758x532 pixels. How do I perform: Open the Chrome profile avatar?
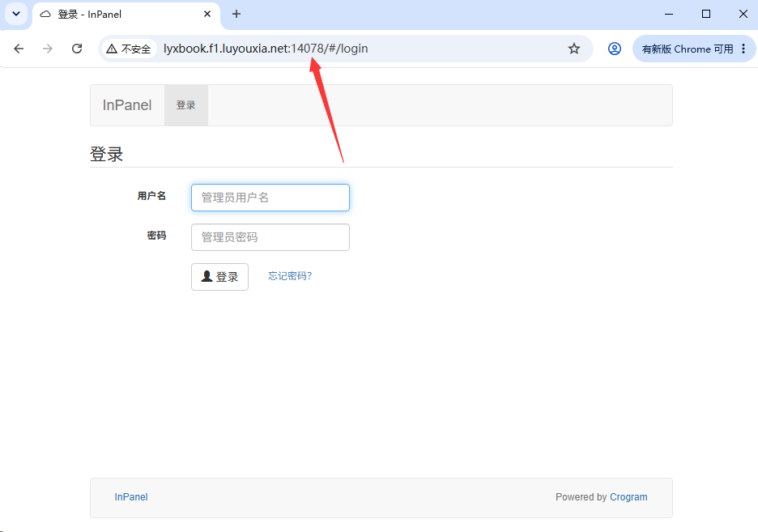click(615, 49)
